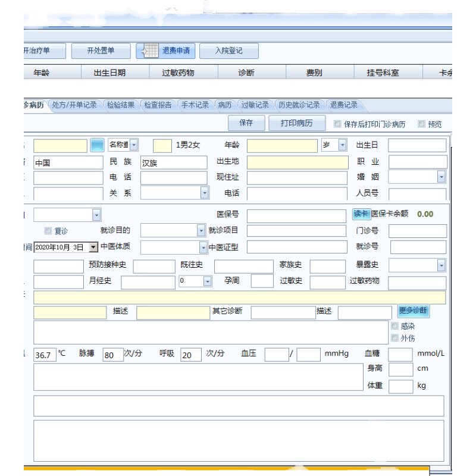Open the 历史就诊记录 tab
The image size is (476, 476).
[299, 105]
